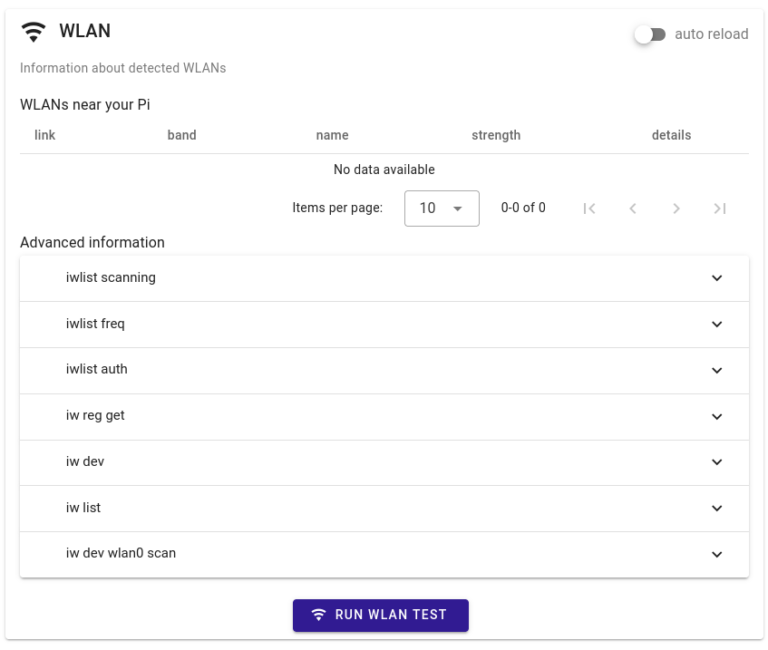The width and height of the screenshot is (768, 650).
Task: Sort WLANs by strength column
Action: [x=496, y=135]
